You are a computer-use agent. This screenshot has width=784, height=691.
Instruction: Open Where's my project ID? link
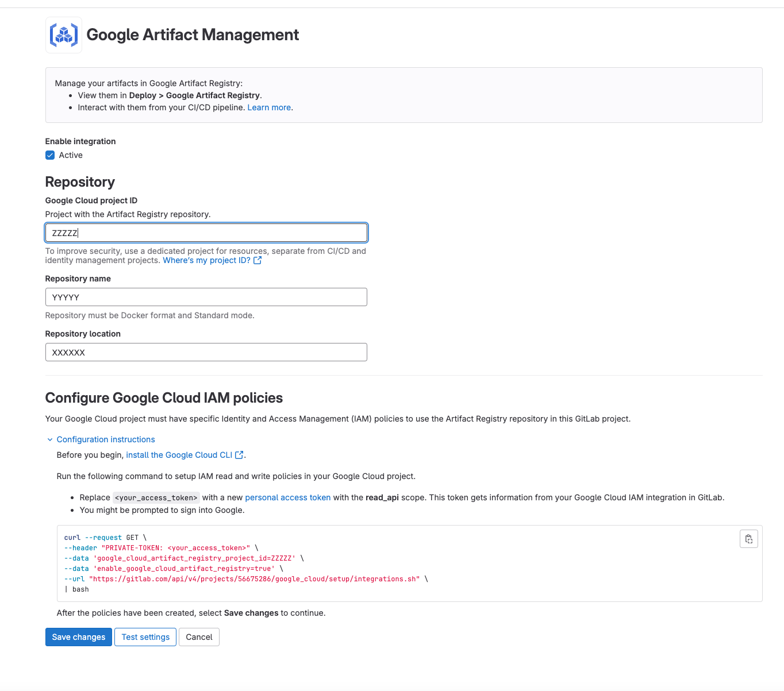[206, 260]
